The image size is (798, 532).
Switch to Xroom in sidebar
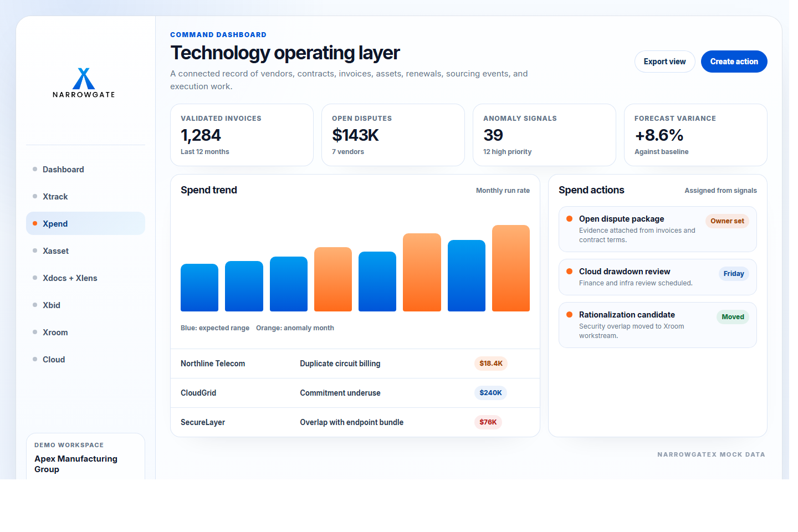[x=85, y=332]
